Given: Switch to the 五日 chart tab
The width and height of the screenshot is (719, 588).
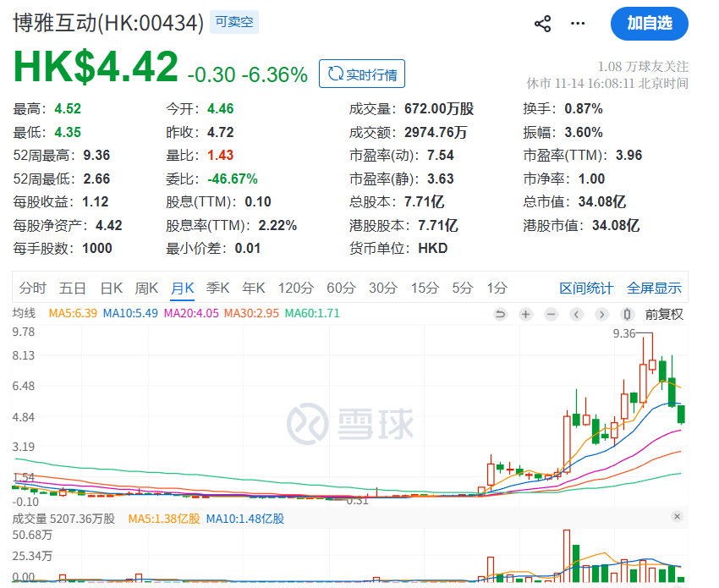Looking at the screenshot, I should point(73,288).
